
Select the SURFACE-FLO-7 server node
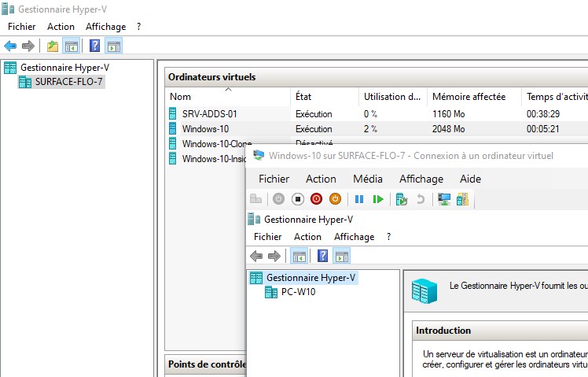point(68,82)
